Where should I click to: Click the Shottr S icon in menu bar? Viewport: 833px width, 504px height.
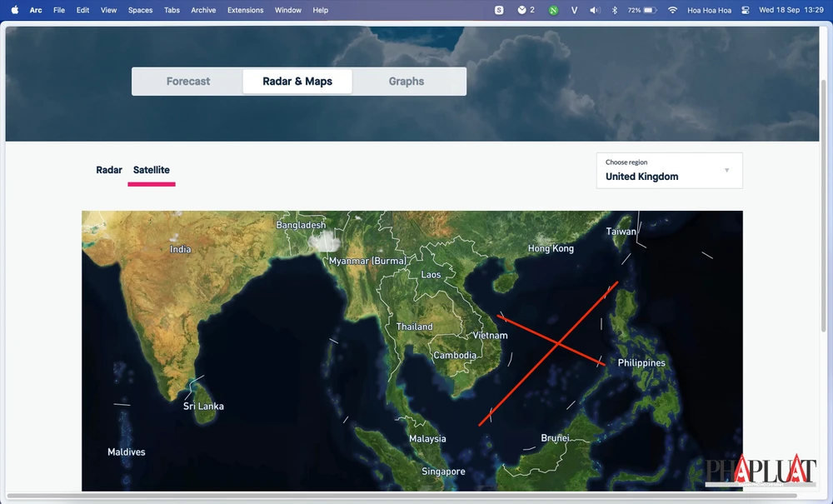pos(499,10)
